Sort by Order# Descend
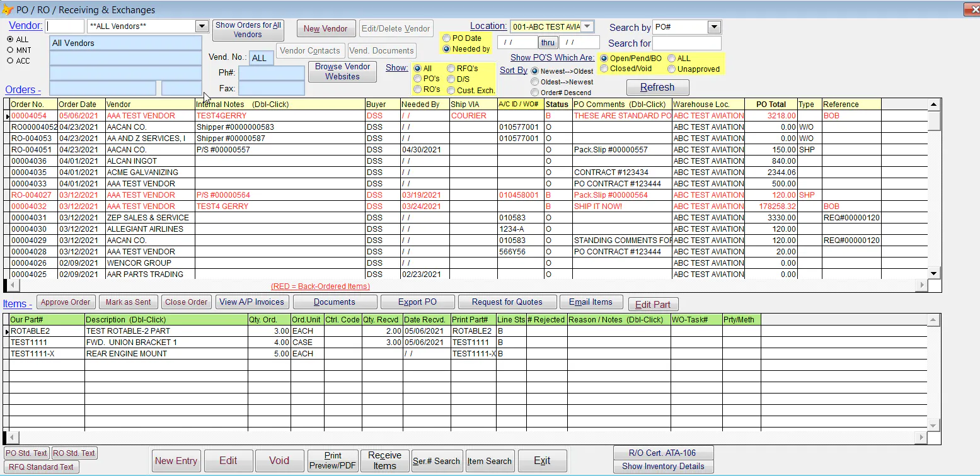980x476 pixels. click(535, 93)
